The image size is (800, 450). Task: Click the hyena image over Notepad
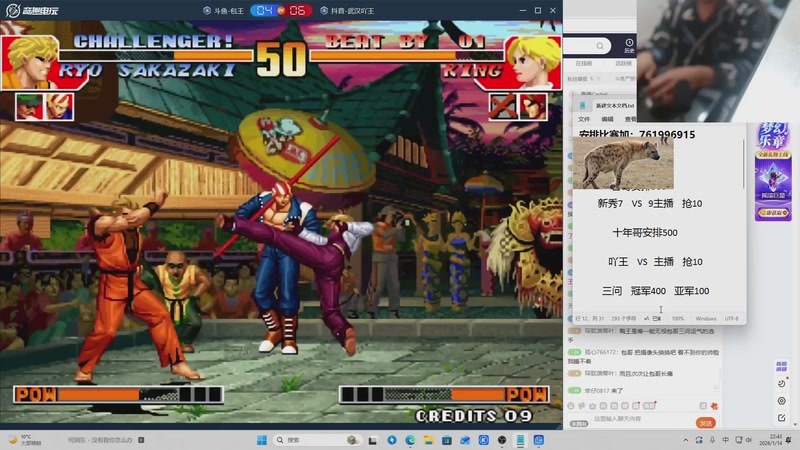[x=623, y=163]
